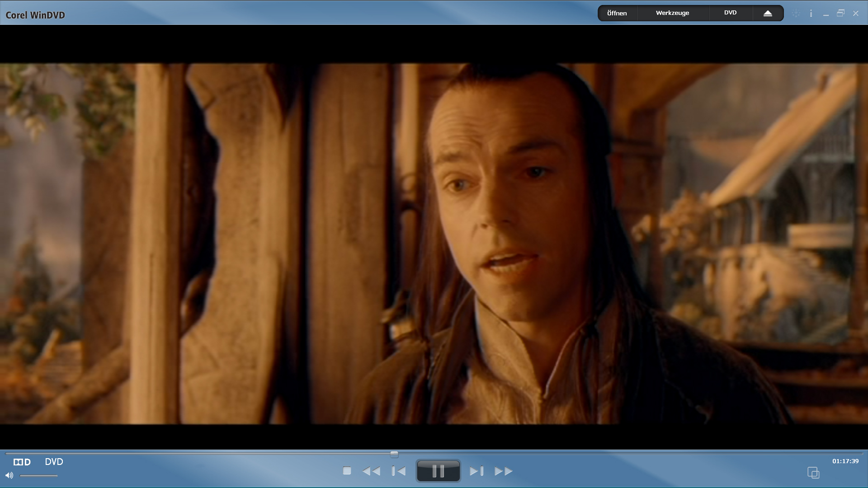
Task: Restore down the WinDVD window
Action: [x=840, y=13]
